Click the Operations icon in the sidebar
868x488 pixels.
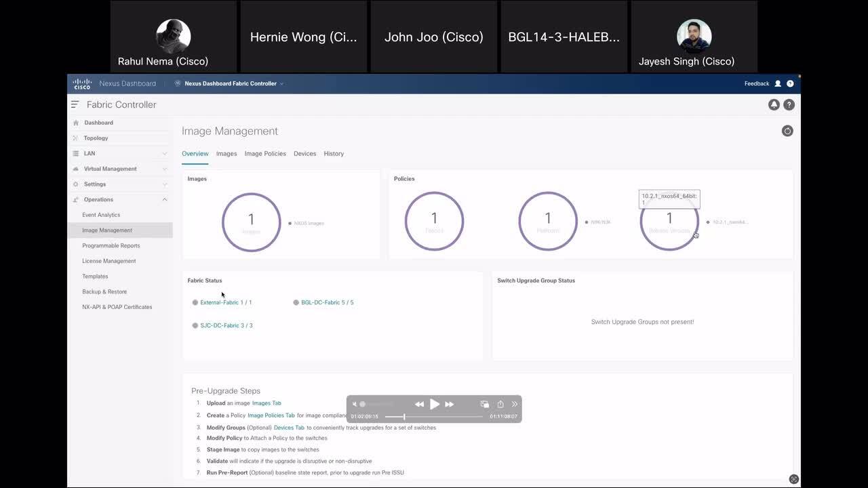(76, 199)
